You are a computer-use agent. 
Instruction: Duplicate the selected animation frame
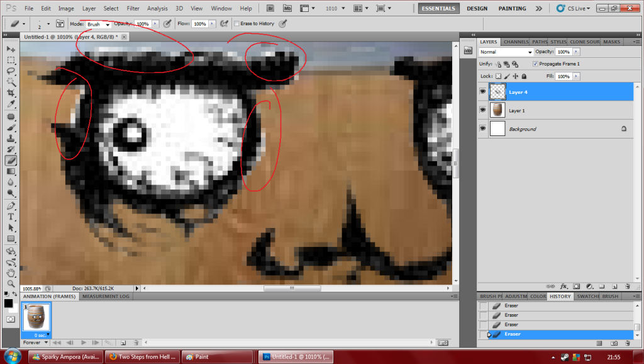pyautogui.click(x=123, y=343)
